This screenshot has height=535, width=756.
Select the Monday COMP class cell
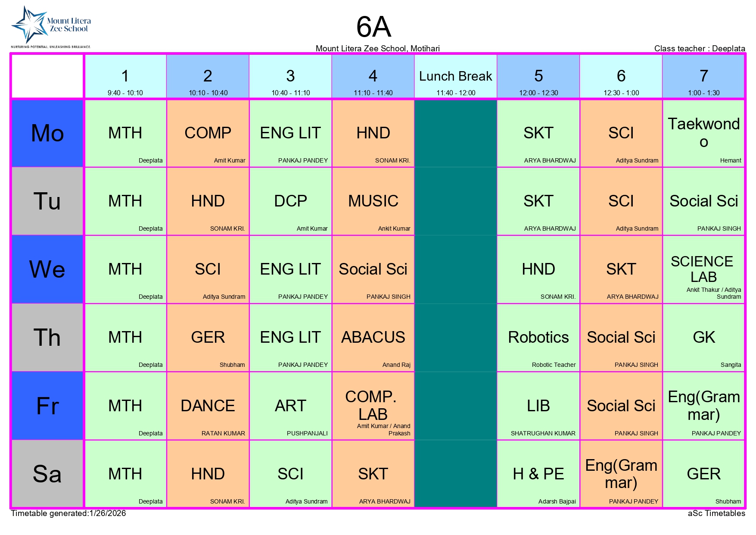(x=208, y=133)
